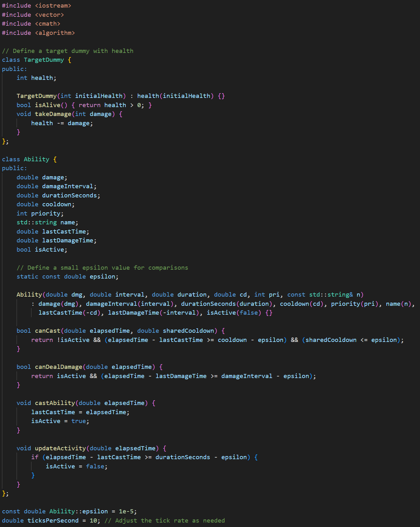
Task: Click the 'small epsilon value' comment
Action: click(102, 268)
